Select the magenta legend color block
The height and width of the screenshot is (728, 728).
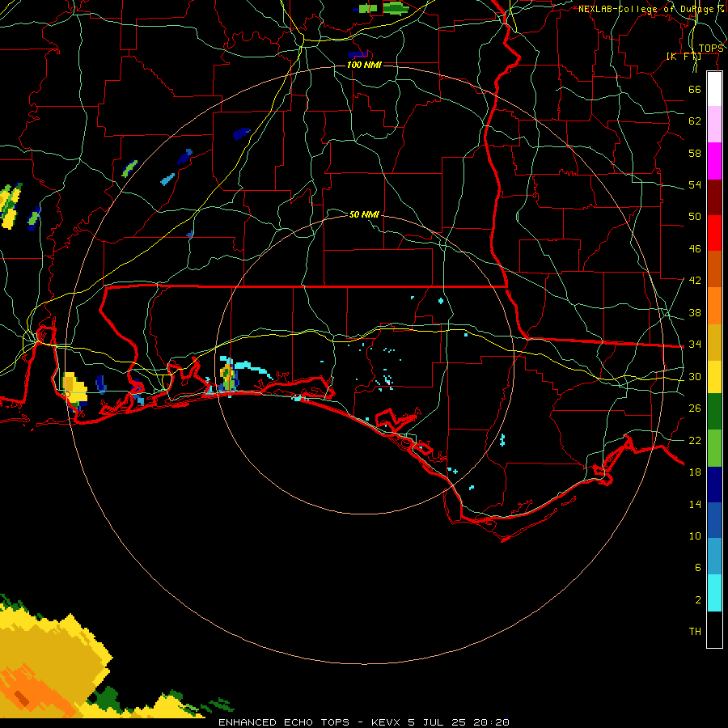click(714, 161)
